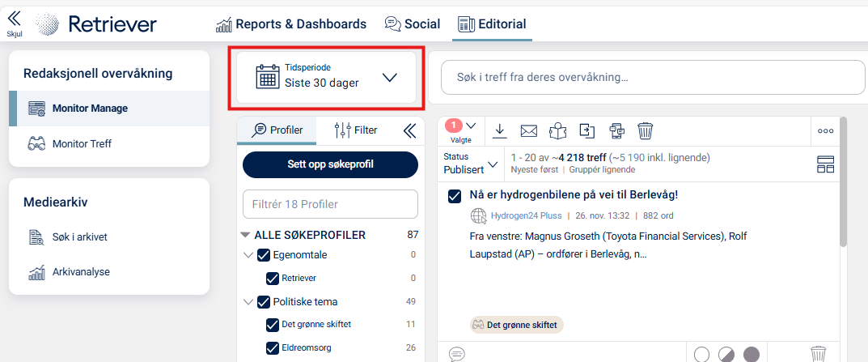Open the Editorial tab
868x362 pixels.
tap(492, 23)
